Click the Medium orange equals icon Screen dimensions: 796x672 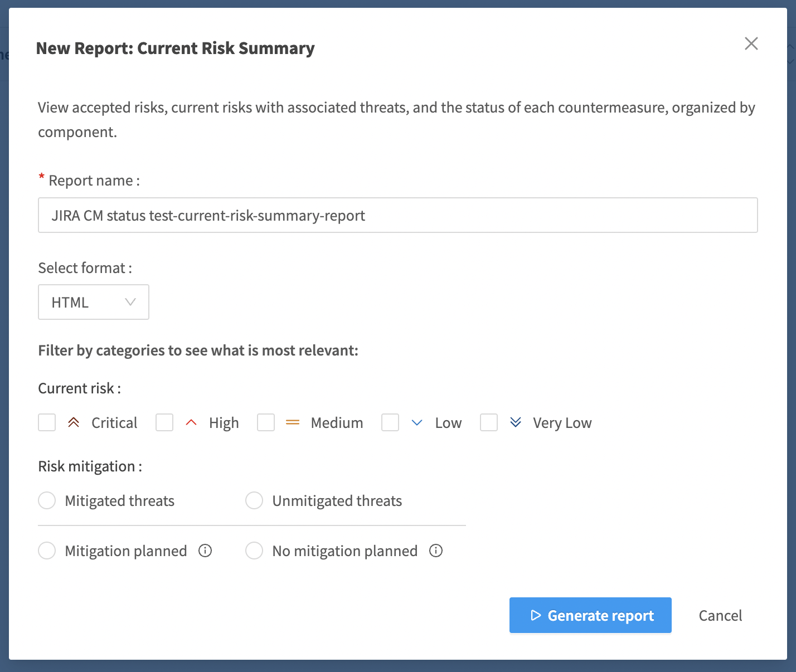tap(293, 422)
